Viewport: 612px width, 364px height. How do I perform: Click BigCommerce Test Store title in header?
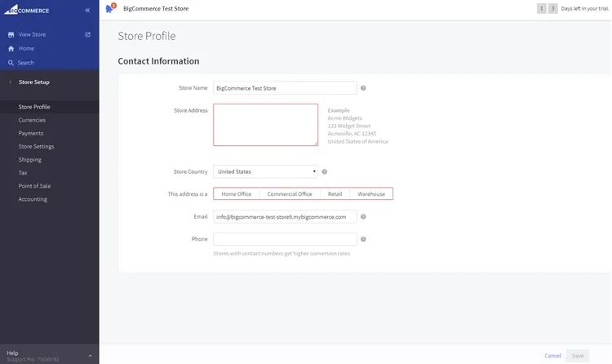point(156,9)
